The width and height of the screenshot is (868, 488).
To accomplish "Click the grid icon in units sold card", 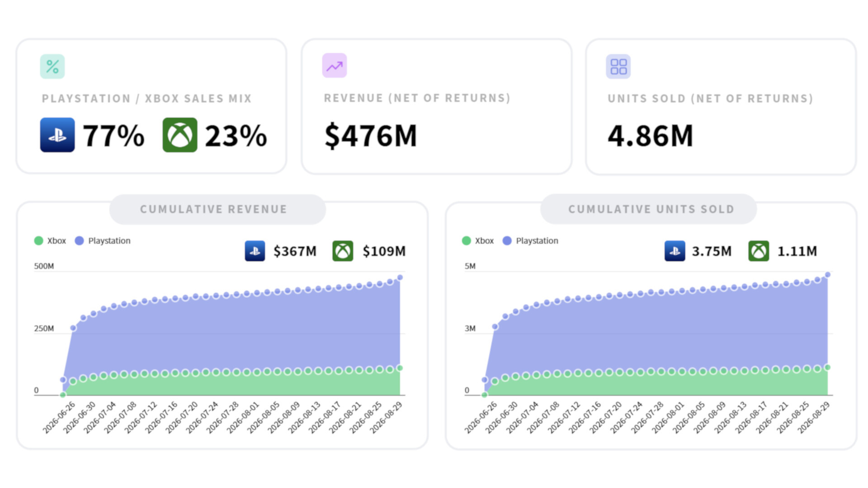I will tap(618, 66).
